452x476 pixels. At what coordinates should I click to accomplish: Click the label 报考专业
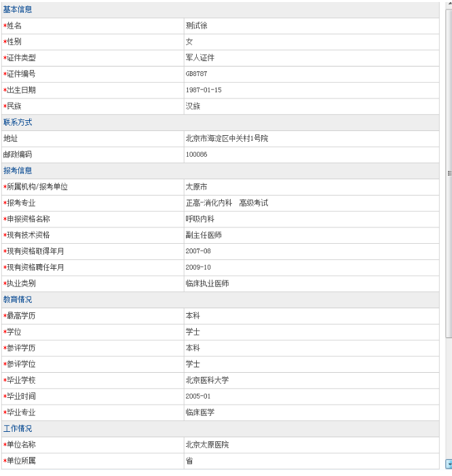[x=21, y=203]
